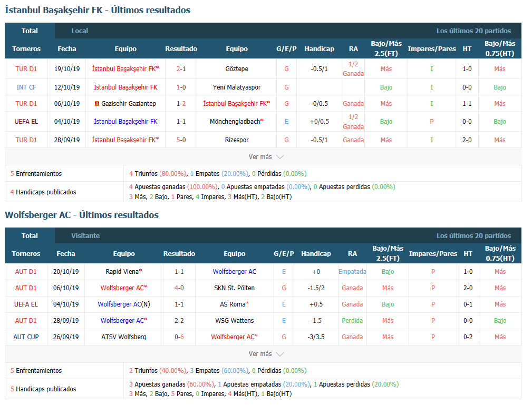Click the '2 Triunfos (40.00%)' statistic
Viewport: 532px width, 405px height.
click(158, 371)
